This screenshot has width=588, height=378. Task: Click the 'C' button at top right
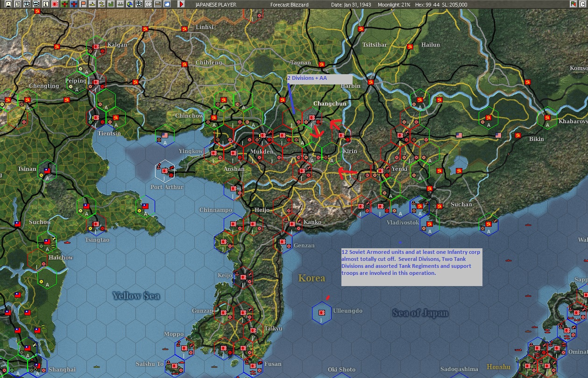tap(582, 4)
